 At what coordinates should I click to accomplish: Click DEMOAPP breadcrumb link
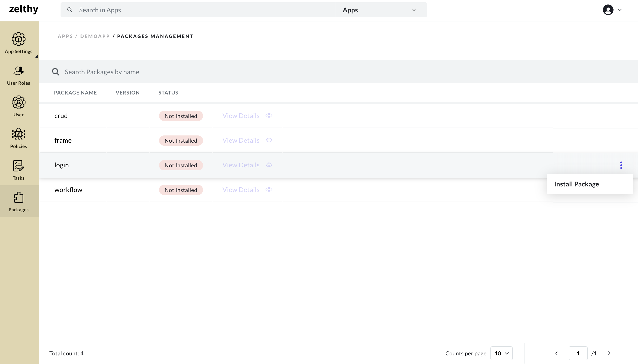[x=95, y=36]
